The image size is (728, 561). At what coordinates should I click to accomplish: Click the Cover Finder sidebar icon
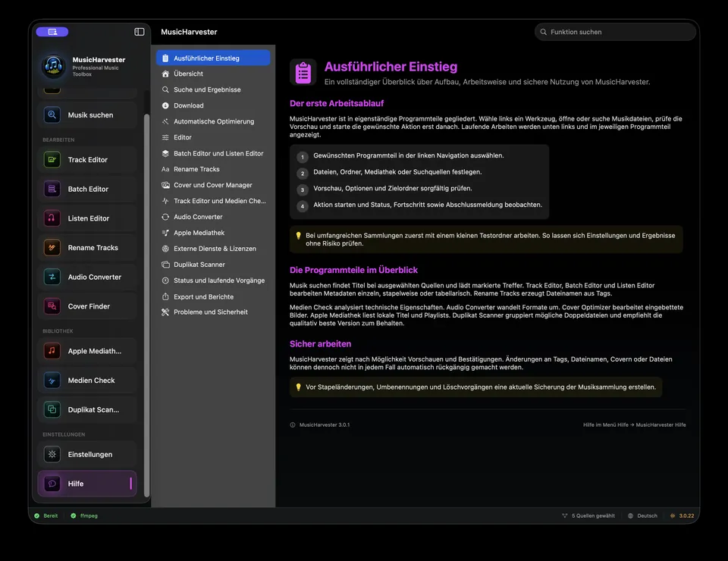[x=52, y=306]
